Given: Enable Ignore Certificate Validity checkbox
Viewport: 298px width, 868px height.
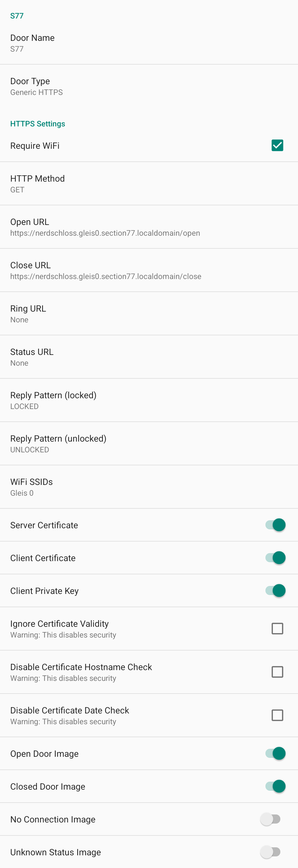Looking at the screenshot, I should coord(277,628).
